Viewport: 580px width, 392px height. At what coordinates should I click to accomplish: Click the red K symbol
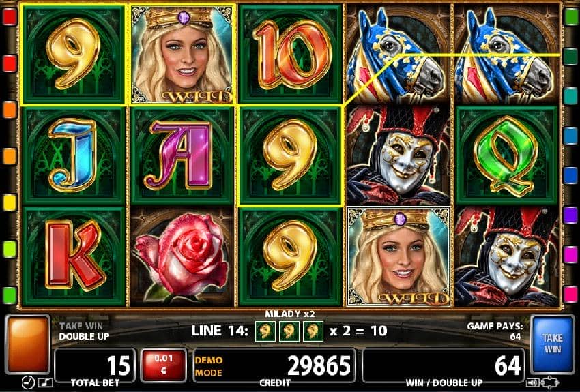[x=74, y=257]
